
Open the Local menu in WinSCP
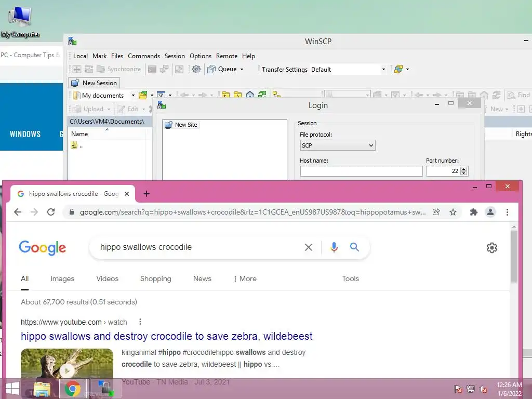point(81,56)
